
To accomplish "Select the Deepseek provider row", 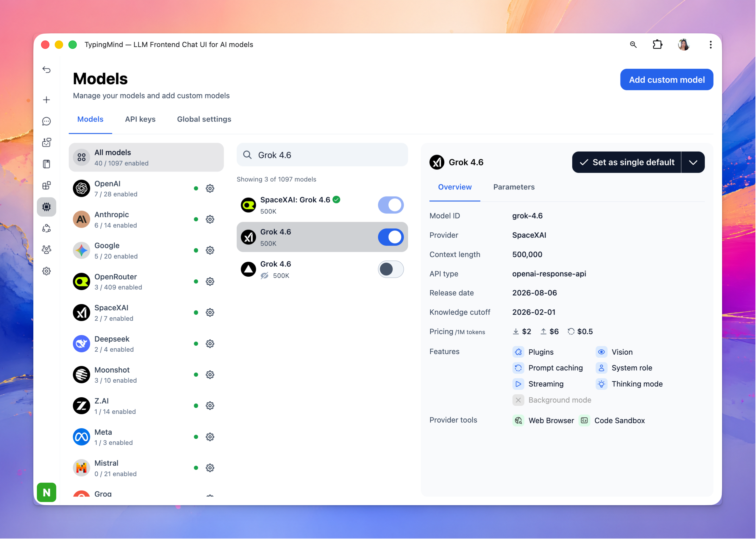I will click(x=146, y=344).
